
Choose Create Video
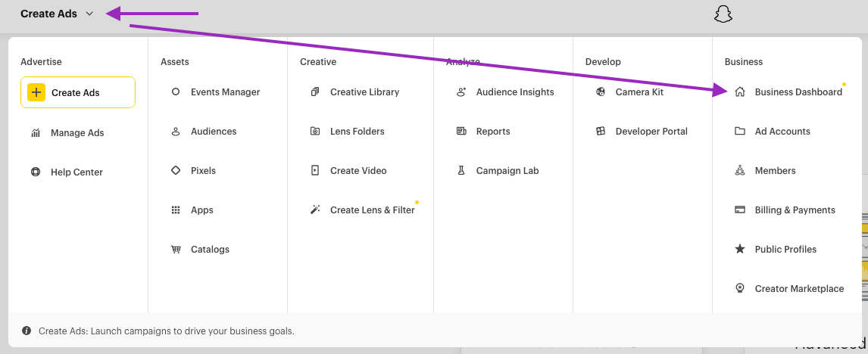click(361, 170)
